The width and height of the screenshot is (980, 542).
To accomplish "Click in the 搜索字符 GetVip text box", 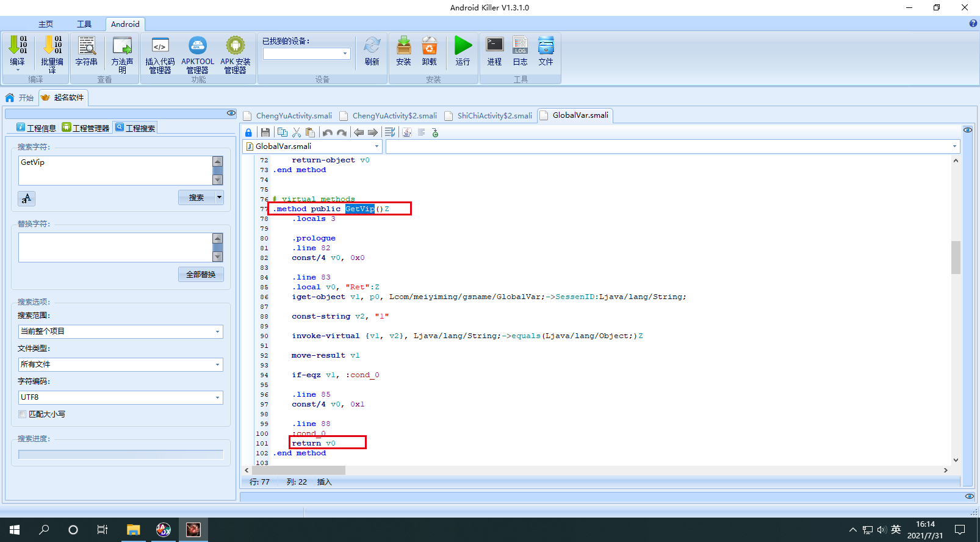I will point(115,170).
